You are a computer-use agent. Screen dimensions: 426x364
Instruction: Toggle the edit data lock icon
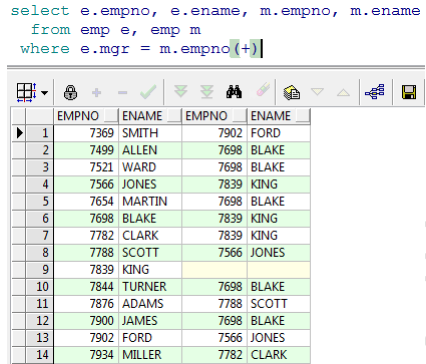[70, 92]
